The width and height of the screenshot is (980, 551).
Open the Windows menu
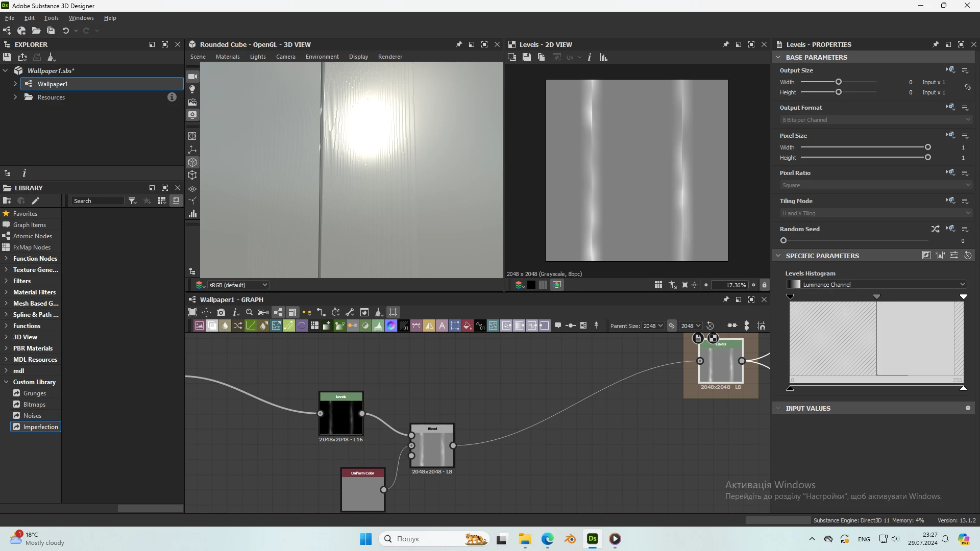(81, 18)
